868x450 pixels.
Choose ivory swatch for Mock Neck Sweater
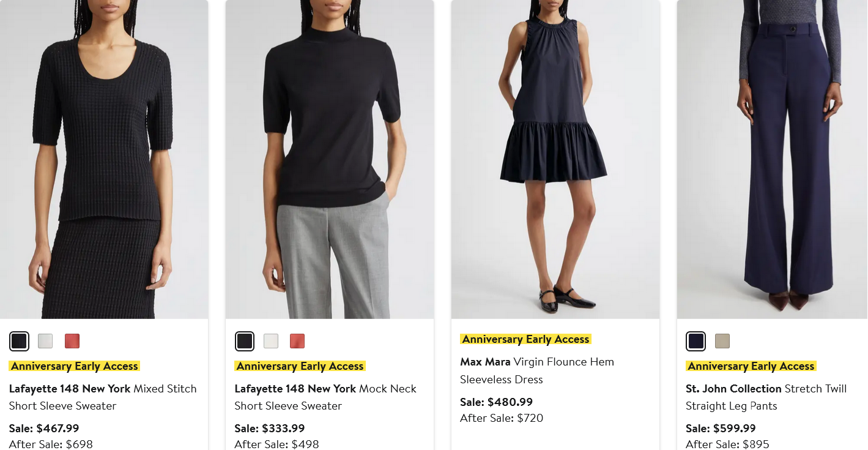click(271, 341)
